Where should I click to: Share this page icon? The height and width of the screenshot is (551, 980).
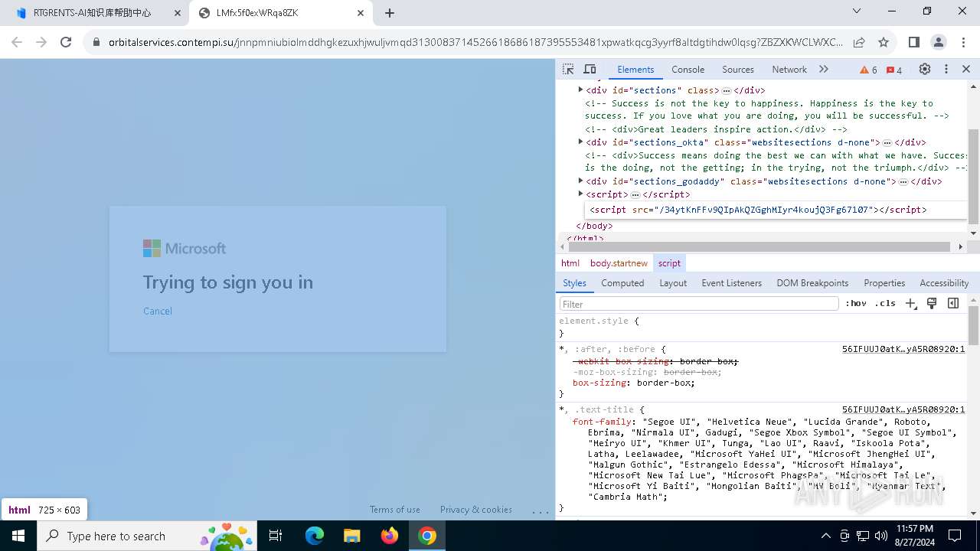(859, 42)
